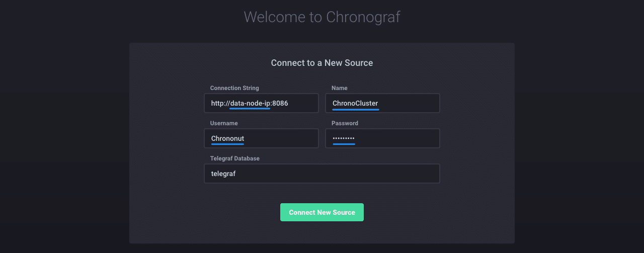Viewport: 644px width, 253px height.
Task: Click the Name field label
Action: (x=339, y=88)
